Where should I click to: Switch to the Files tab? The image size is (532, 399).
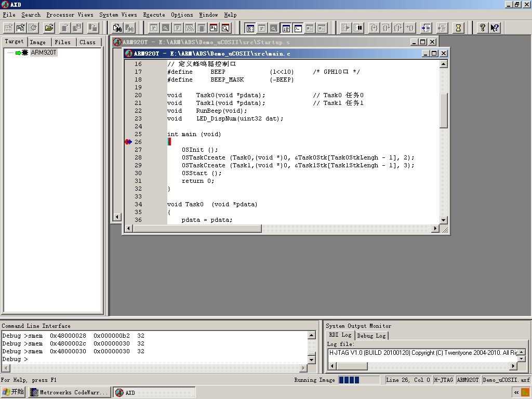[x=62, y=42]
